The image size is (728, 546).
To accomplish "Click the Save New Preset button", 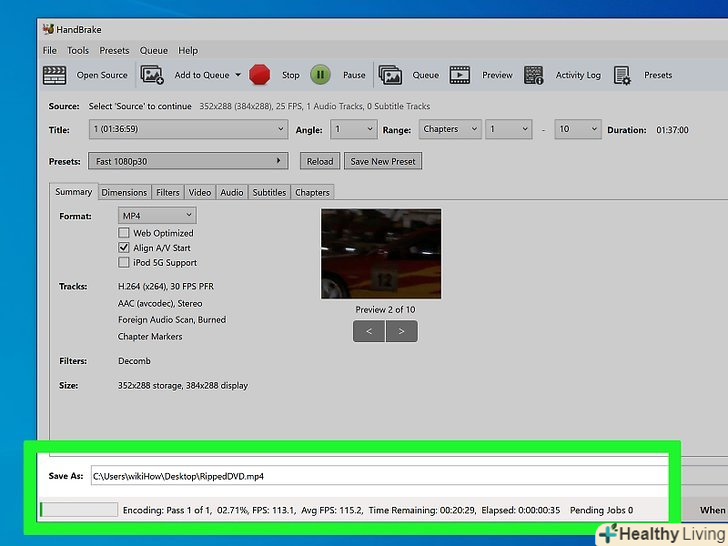I will (x=383, y=161).
